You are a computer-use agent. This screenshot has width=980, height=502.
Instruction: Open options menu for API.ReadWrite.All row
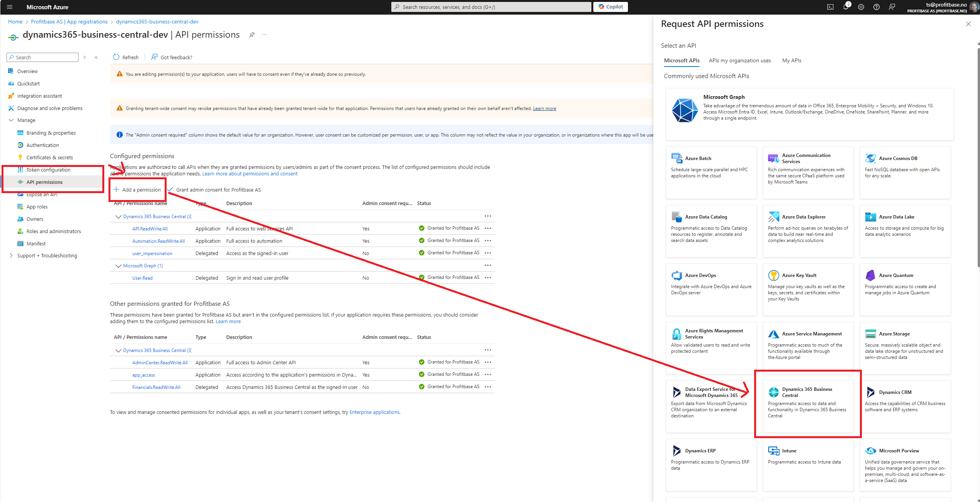pyautogui.click(x=488, y=228)
